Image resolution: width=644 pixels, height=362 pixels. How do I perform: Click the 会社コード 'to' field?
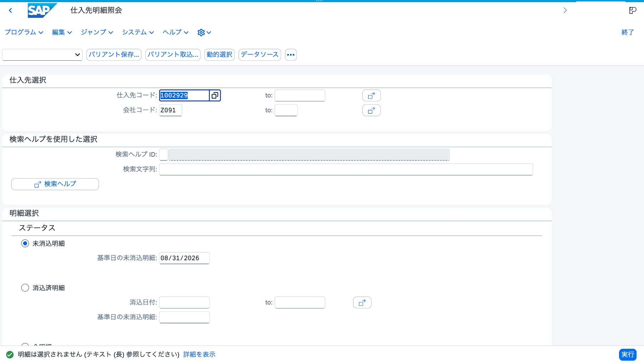[286, 110]
